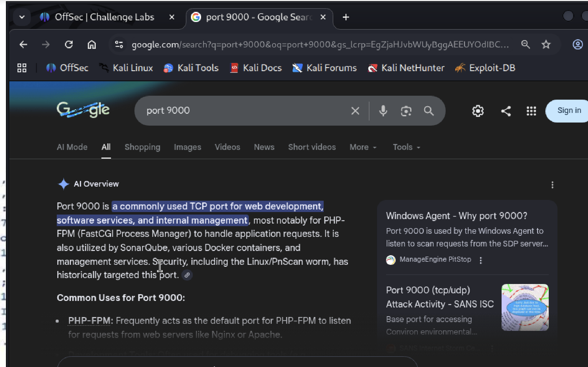Open AI Overview more options menu

[552, 185]
